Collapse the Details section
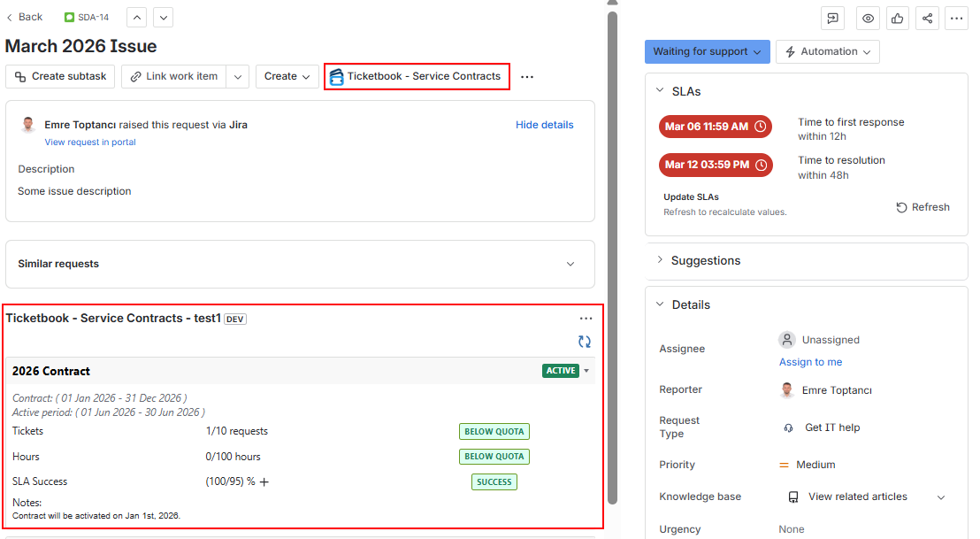This screenshot has width=980, height=539. (x=660, y=304)
